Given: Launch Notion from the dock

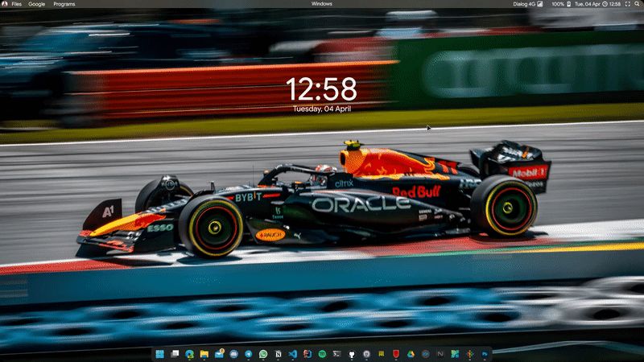Looking at the screenshot, I should pyautogui.click(x=278, y=354).
